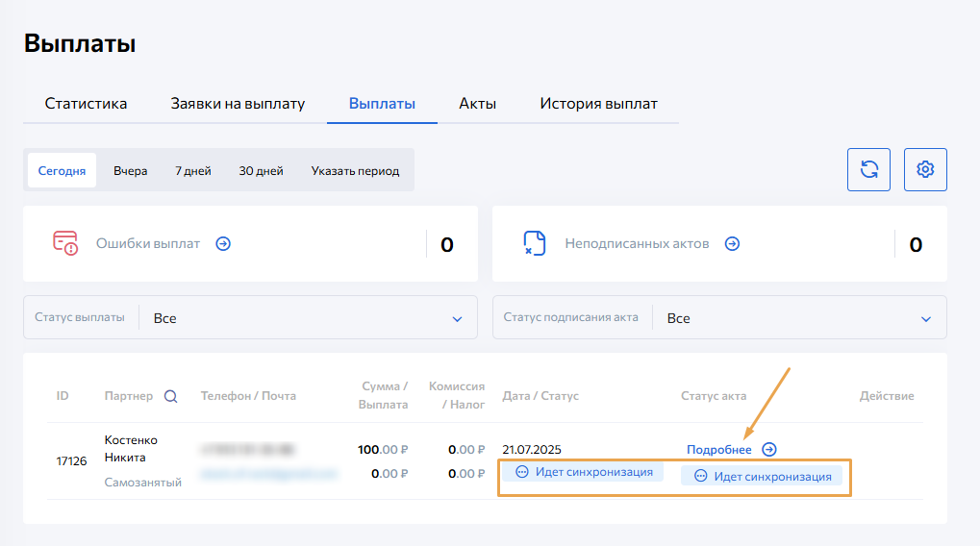980x546 pixels.
Task: Click Указать период to set custom range
Action: coord(355,171)
